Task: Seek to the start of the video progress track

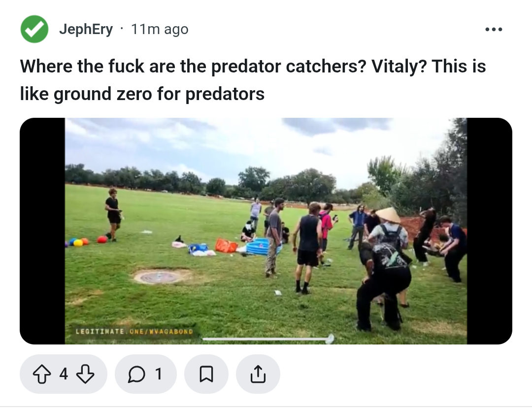Action: [x=203, y=339]
